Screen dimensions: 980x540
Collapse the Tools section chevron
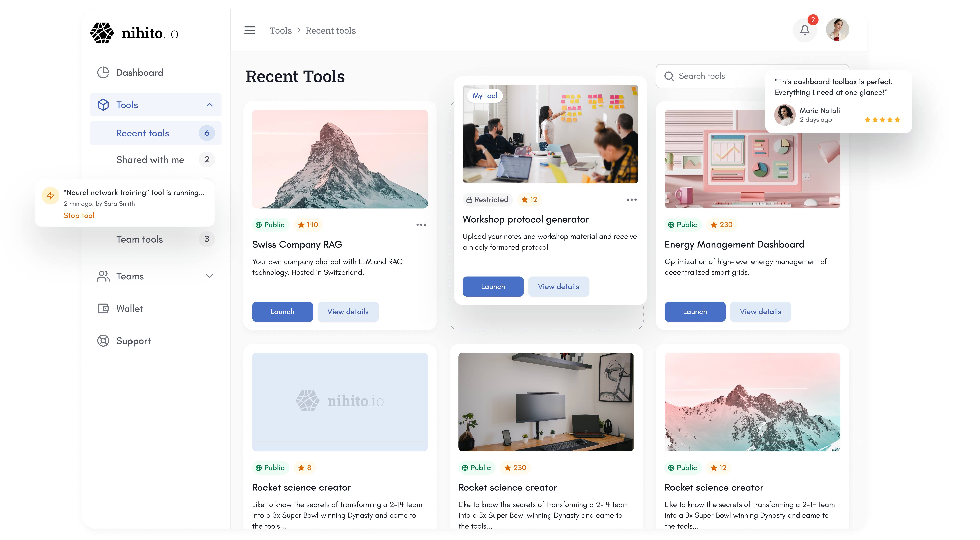pos(209,105)
